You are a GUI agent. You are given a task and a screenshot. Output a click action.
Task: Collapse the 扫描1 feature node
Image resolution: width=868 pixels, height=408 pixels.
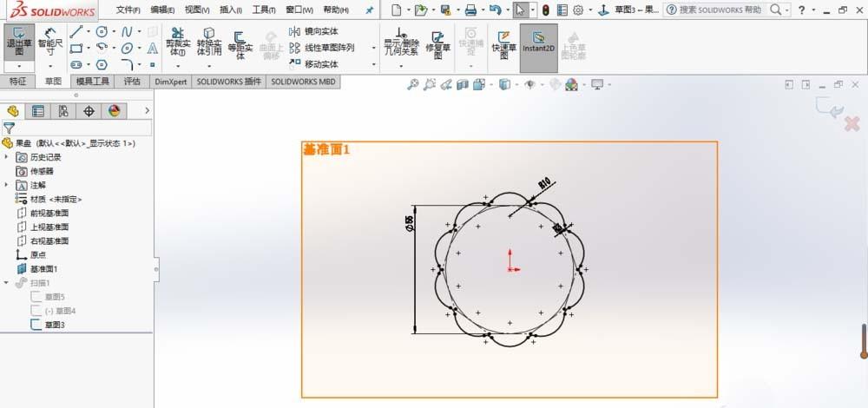(7, 282)
